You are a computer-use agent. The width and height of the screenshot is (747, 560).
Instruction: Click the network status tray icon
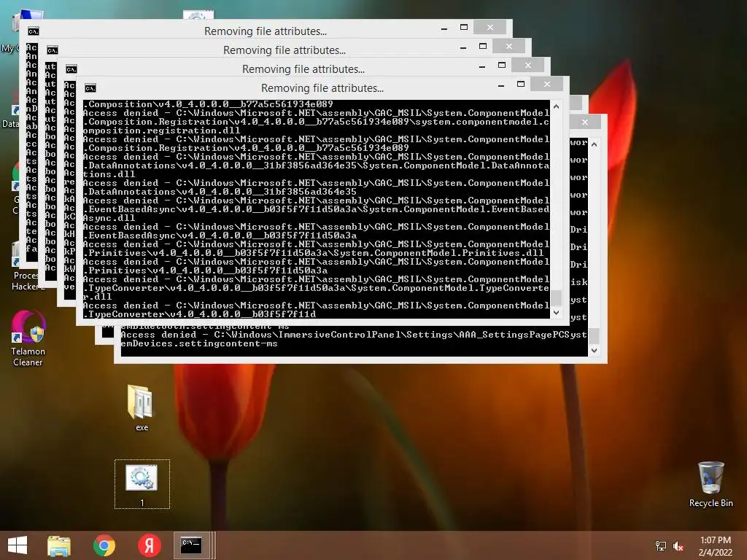pyautogui.click(x=661, y=546)
